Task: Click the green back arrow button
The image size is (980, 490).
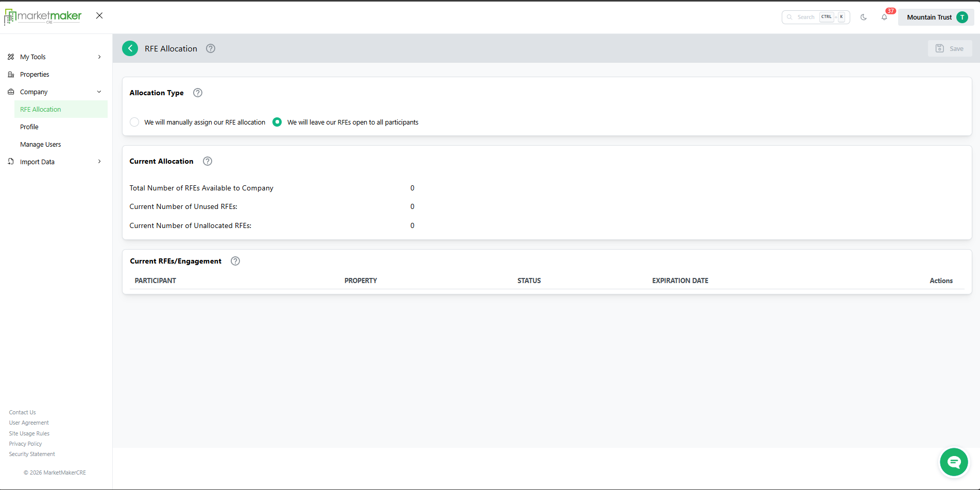Action: point(130,48)
